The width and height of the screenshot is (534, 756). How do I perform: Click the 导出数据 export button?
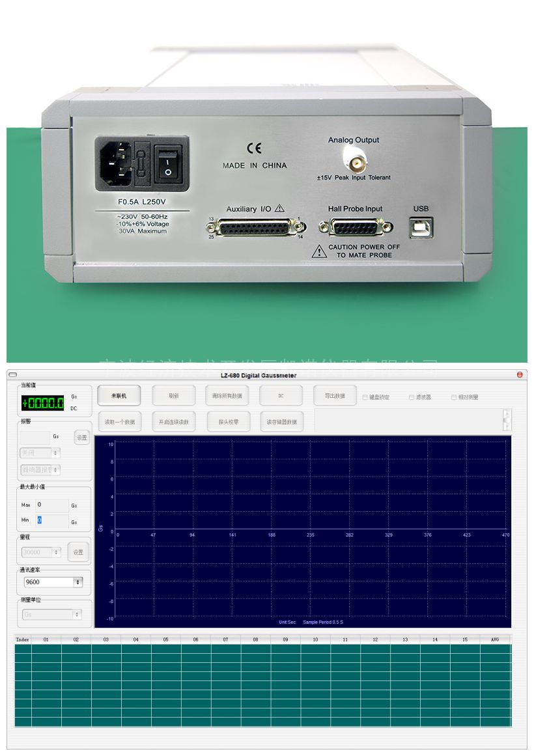coord(335,396)
